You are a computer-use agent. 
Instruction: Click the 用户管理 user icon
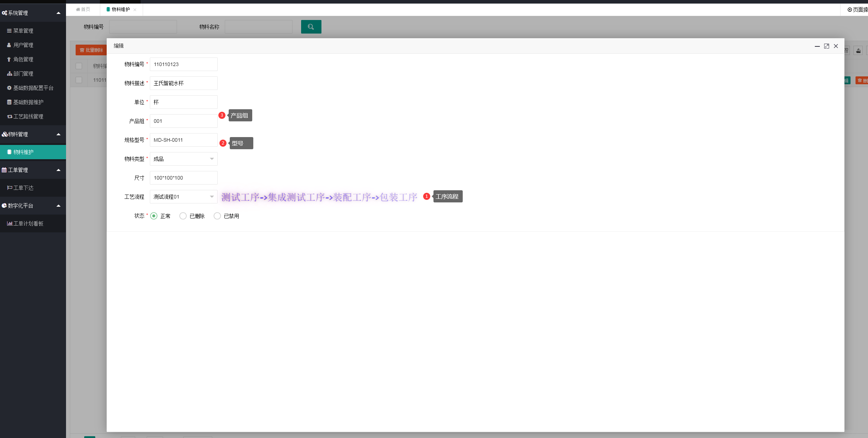click(x=9, y=45)
